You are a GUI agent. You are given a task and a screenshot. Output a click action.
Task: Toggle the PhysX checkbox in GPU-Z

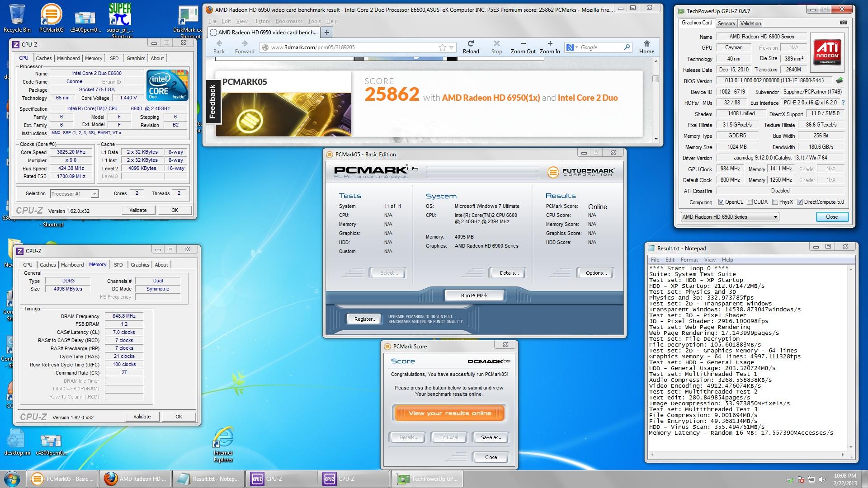coord(775,202)
